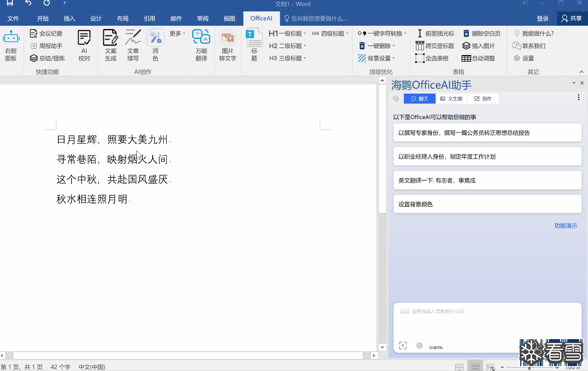
Task: Select the 润色 magic wand tool
Action: 155,45
